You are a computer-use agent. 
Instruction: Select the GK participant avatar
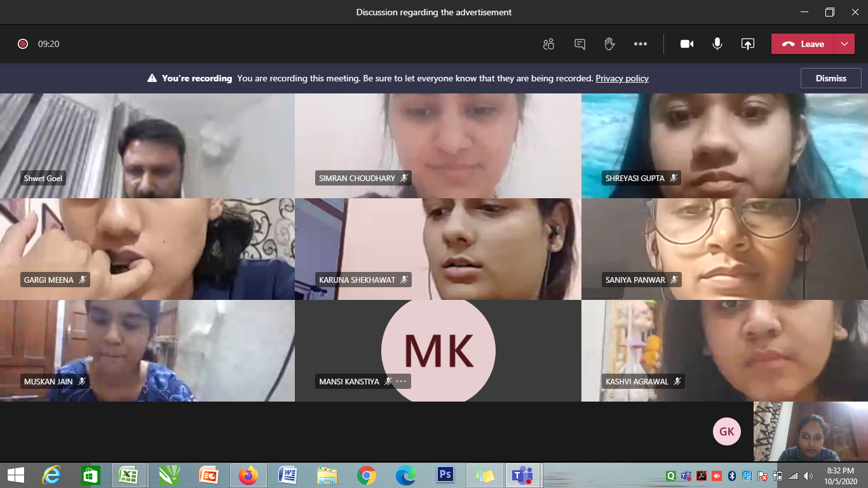pyautogui.click(x=726, y=431)
